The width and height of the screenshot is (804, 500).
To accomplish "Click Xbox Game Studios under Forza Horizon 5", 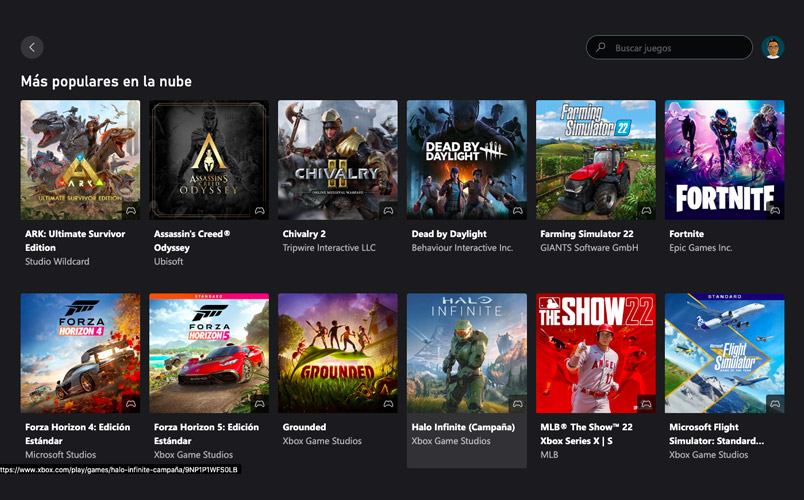I will pos(193,455).
